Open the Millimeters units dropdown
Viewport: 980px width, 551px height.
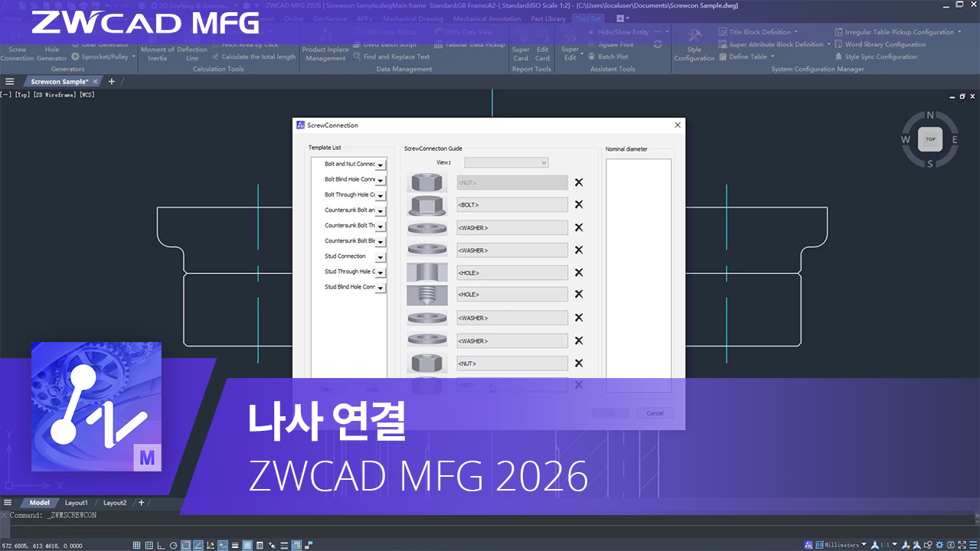pyautogui.click(x=864, y=545)
